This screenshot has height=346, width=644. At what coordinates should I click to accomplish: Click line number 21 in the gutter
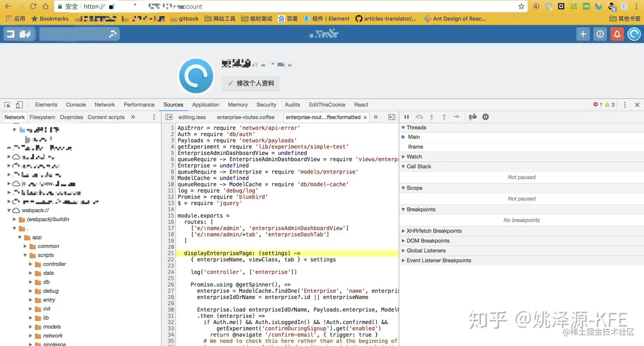[171, 253]
